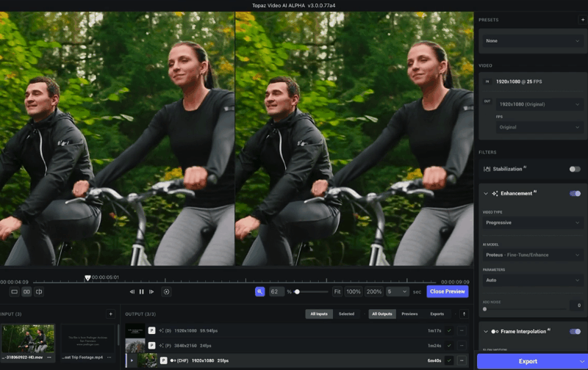Step forward one frame
The height and width of the screenshot is (370, 588).
click(152, 291)
